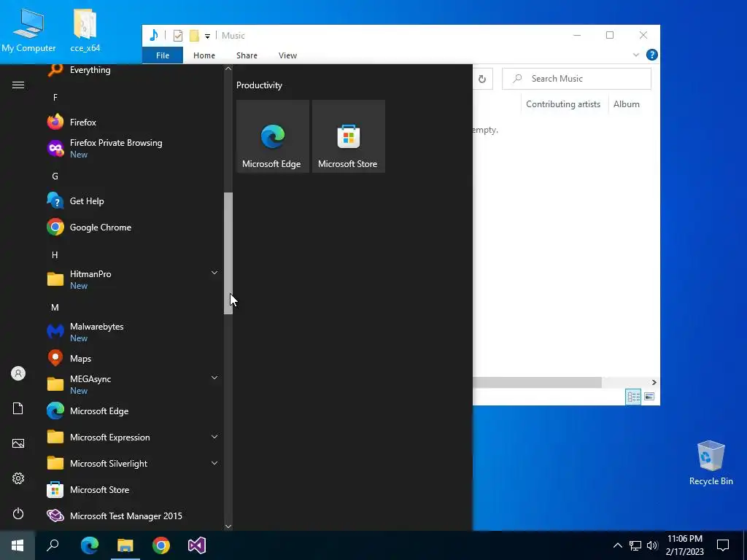The height and width of the screenshot is (560, 747).
Task: Open taskbar search magnifier
Action: 53,545
